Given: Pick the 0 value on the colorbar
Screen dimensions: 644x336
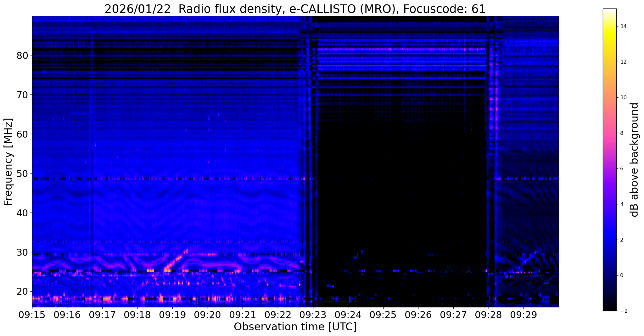Looking at the screenshot, I should [621, 276].
